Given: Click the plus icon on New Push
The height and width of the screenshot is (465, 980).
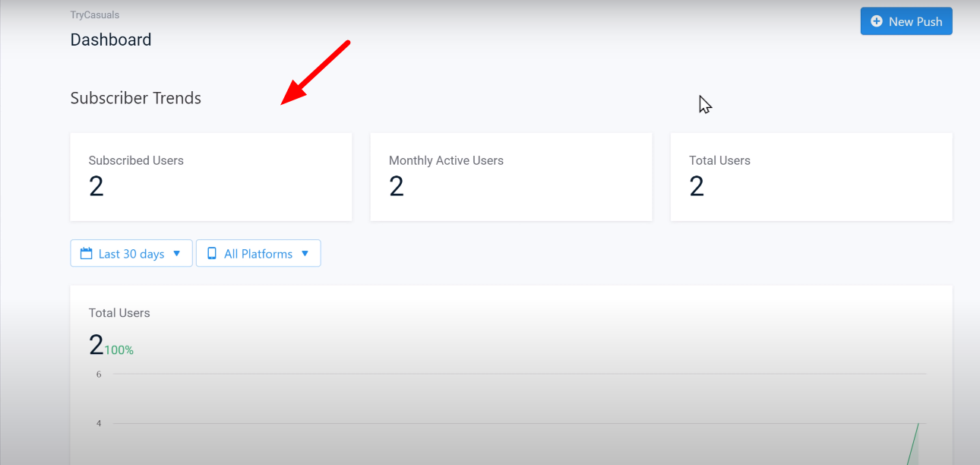Looking at the screenshot, I should [x=877, y=21].
